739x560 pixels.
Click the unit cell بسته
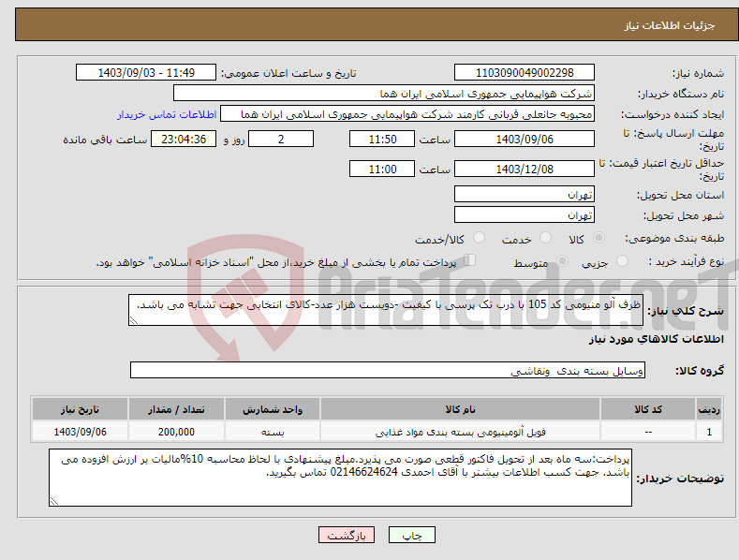point(273,432)
